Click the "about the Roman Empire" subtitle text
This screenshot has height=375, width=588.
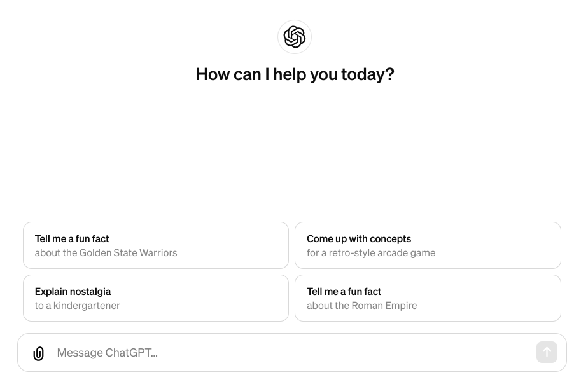point(362,306)
